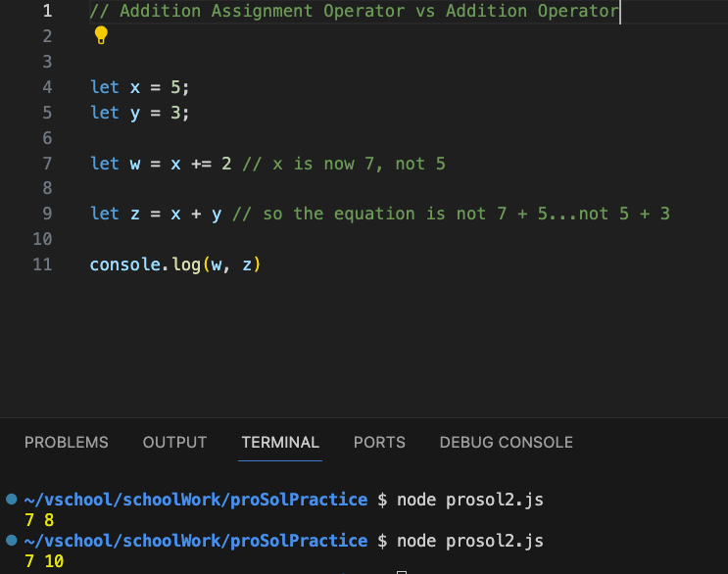Click the yellow lightbulb code action icon
Screen dimensions: 728x574
click(x=101, y=35)
